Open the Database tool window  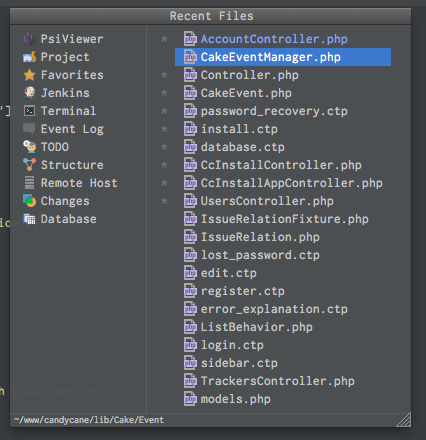click(x=68, y=219)
